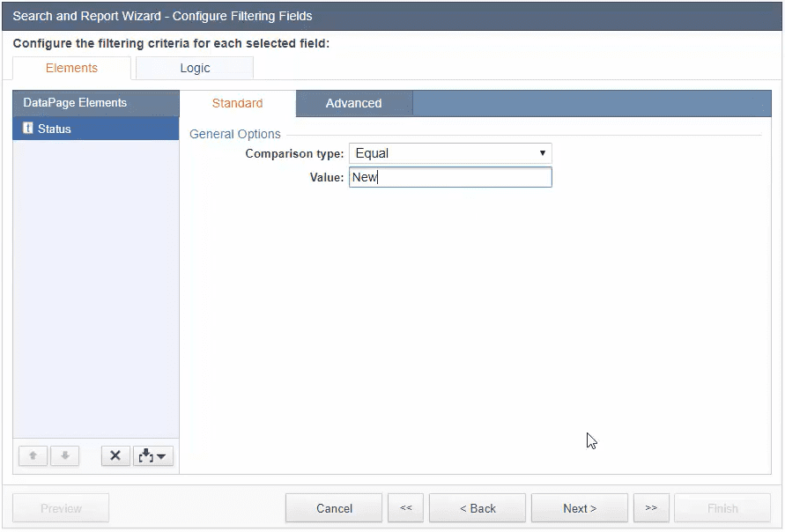The image size is (785, 532).
Task: Cancel the wizard
Action: pos(334,508)
